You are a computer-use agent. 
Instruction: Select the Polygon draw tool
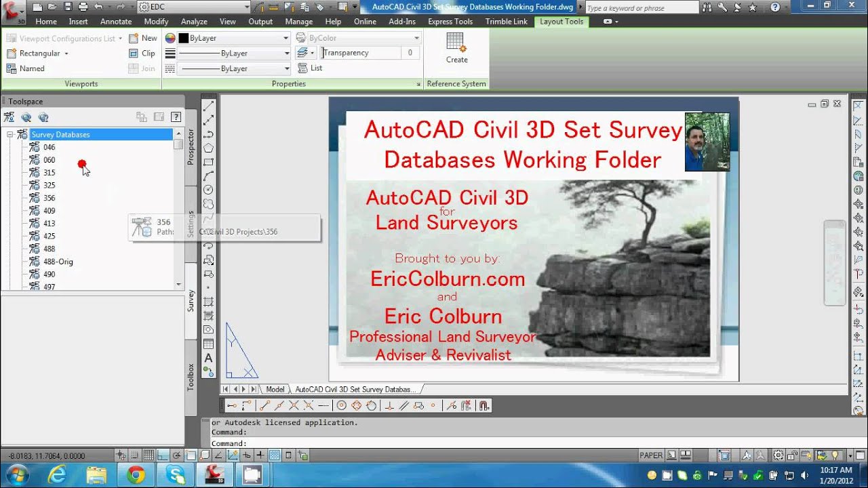click(x=209, y=148)
